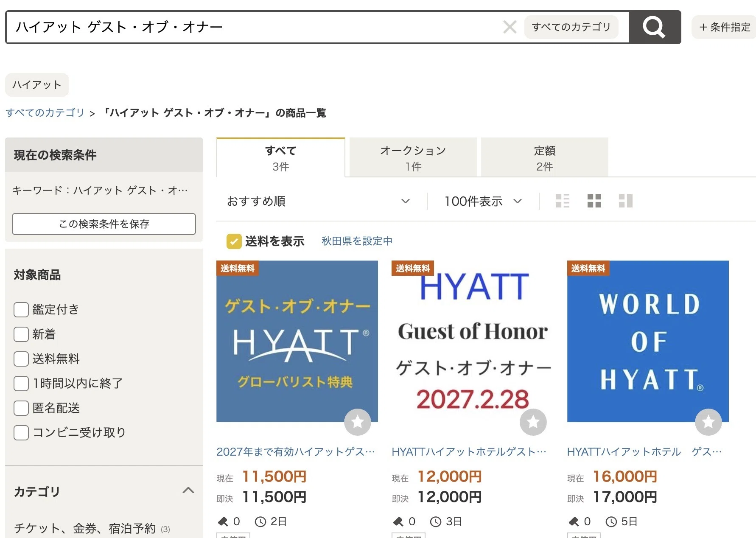Screen dimensions: 756x538
Task: Add the 11,500円 item to watchlist star
Action: point(358,422)
